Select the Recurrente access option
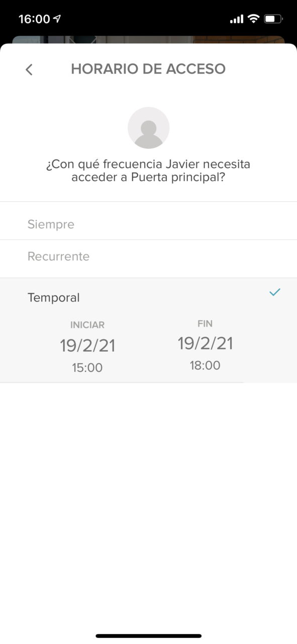 click(148, 257)
